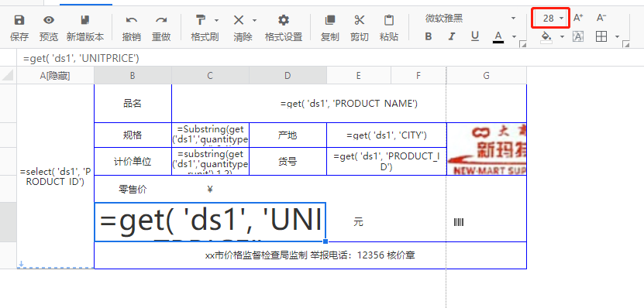Click the barcode icon cell
Viewport: 644px width, 308px height.
(x=459, y=222)
